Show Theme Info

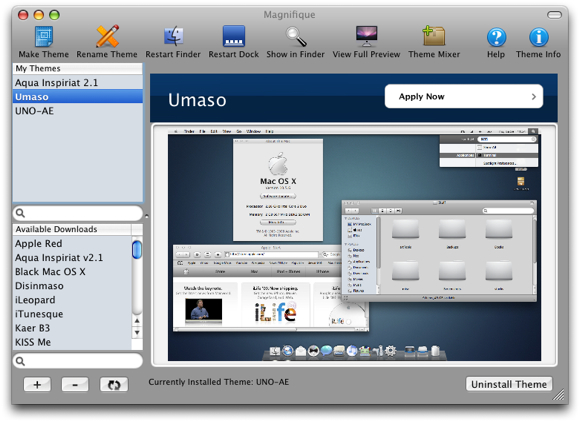(539, 37)
